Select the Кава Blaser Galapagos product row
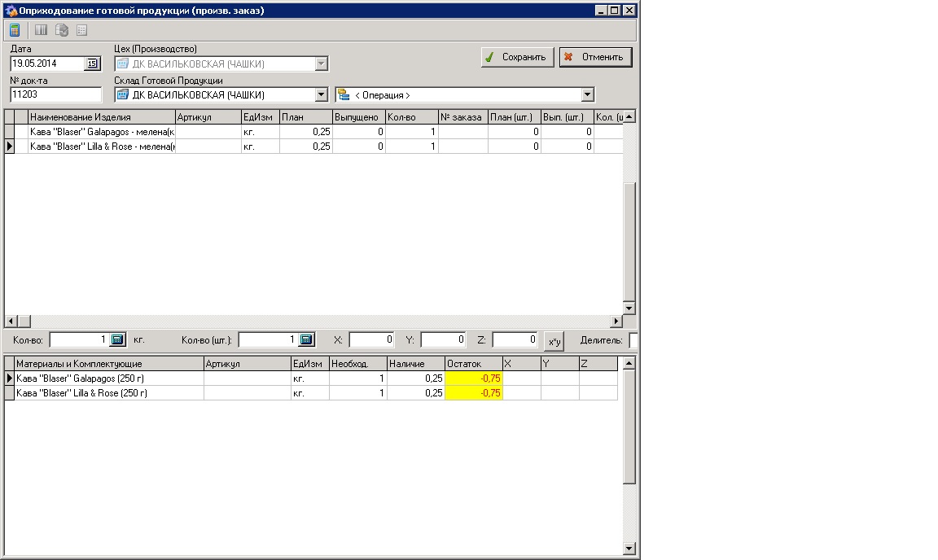Image resolution: width=938 pixels, height=560 pixels. (x=101, y=132)
